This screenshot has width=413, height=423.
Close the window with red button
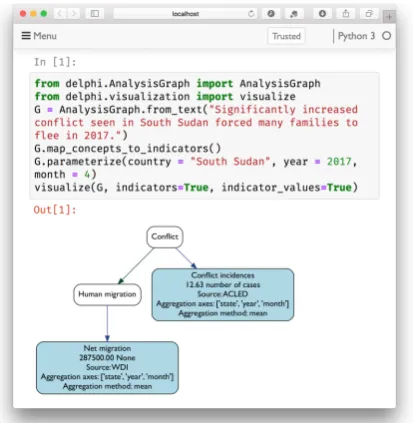23,14
